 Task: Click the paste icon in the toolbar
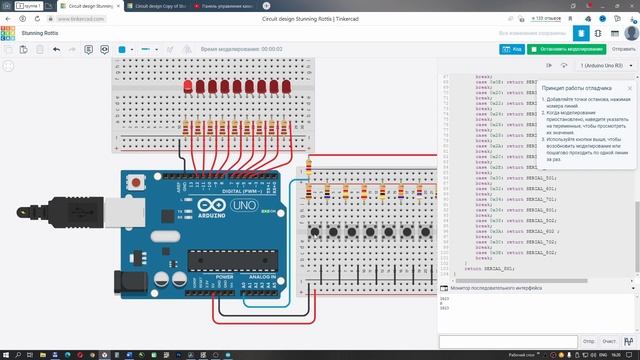[24, 49]
